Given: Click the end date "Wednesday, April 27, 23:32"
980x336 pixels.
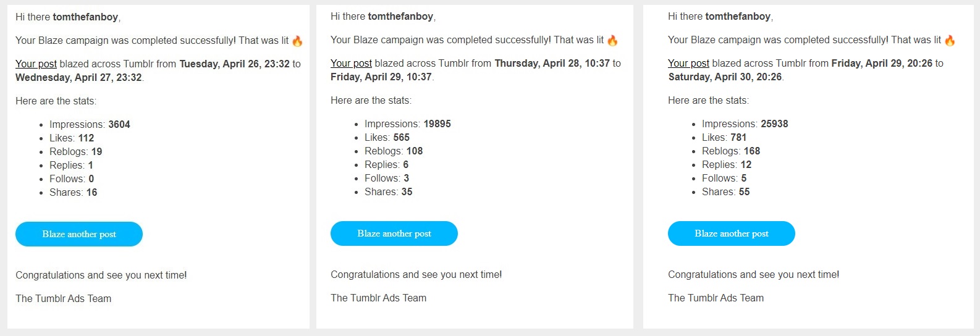Looking at the screenshot, I should point(78,77).
